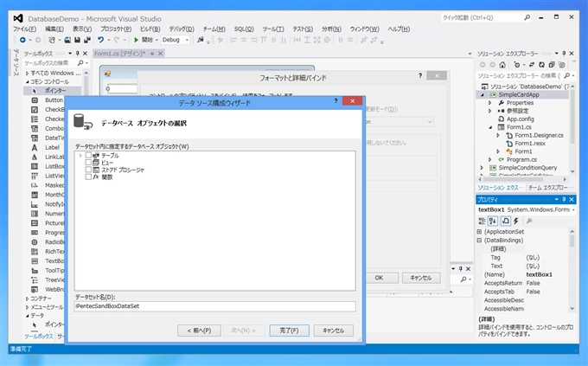
Task: Select Form1.resx in Solution Explorer
Action: 530,144
